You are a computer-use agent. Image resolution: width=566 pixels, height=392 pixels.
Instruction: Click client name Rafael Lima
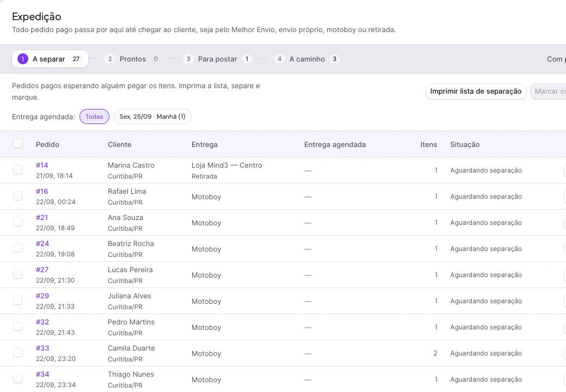(127, 191)
